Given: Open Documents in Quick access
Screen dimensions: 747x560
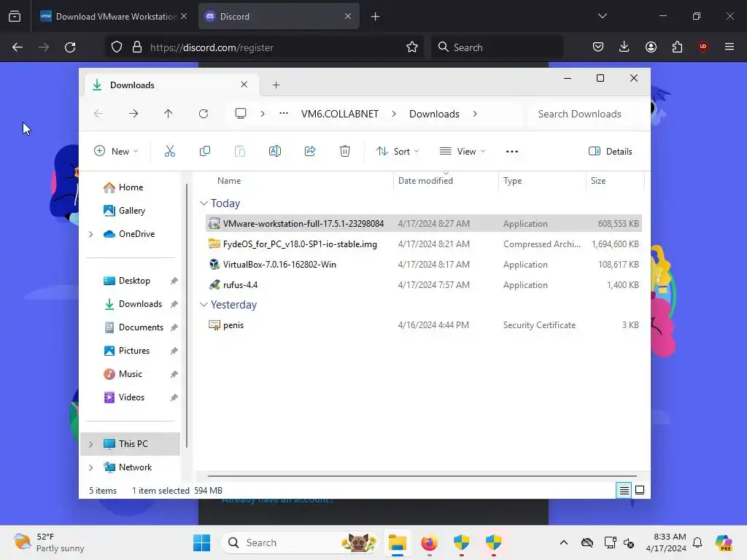Looking at the screenshot, I should pyautogui.click(x=141, y=327).
